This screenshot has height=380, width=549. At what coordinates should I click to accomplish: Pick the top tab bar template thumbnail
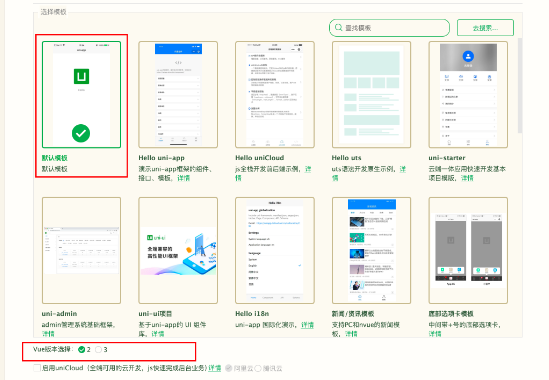point(468,250)
